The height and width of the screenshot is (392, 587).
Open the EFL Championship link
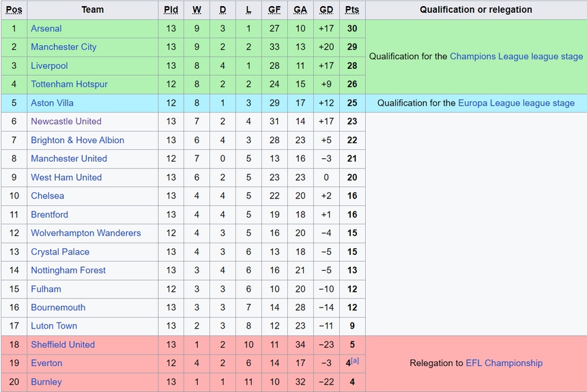click(504, 363)
